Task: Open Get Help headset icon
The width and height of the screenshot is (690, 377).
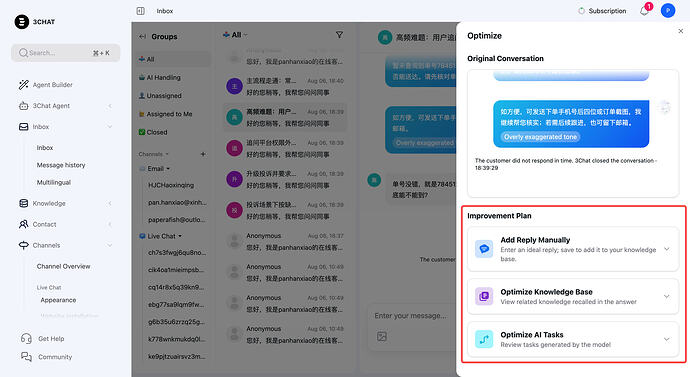Action: (26, 338)
